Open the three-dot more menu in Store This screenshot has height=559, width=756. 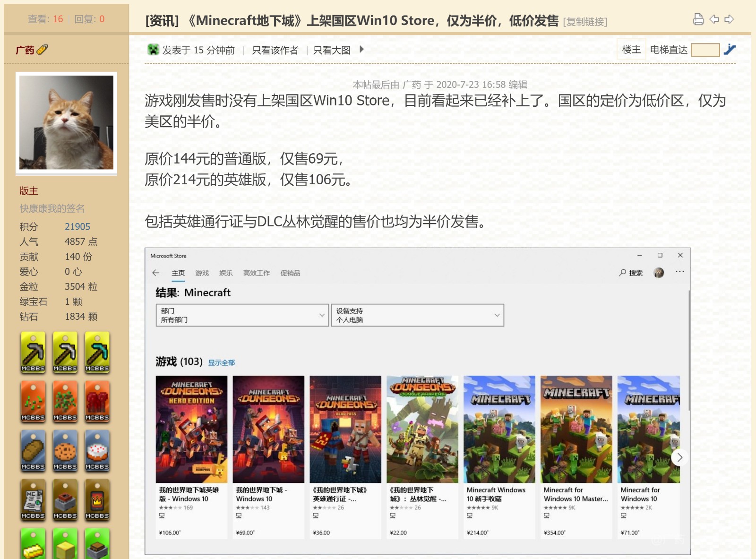click(x=680, y=272)
